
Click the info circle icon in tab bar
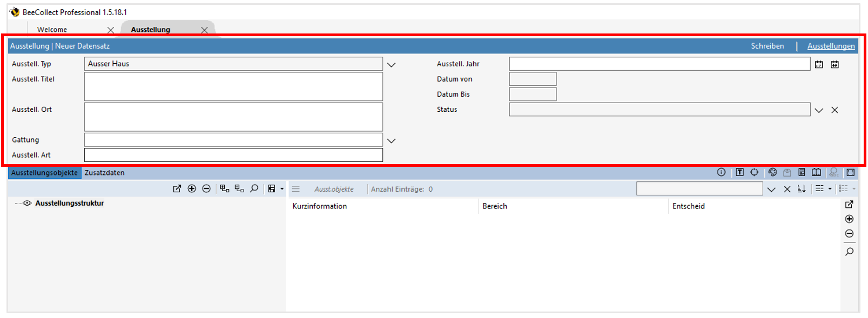[721, 172]
